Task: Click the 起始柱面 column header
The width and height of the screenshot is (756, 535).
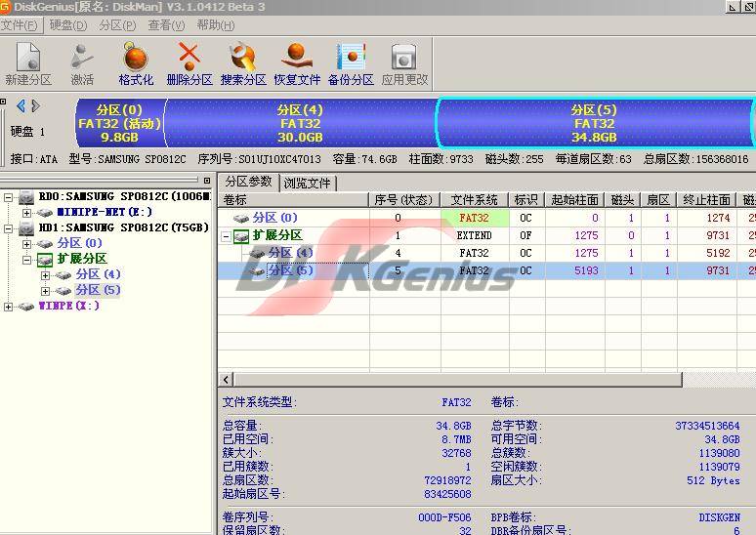Action: point(574,200)
